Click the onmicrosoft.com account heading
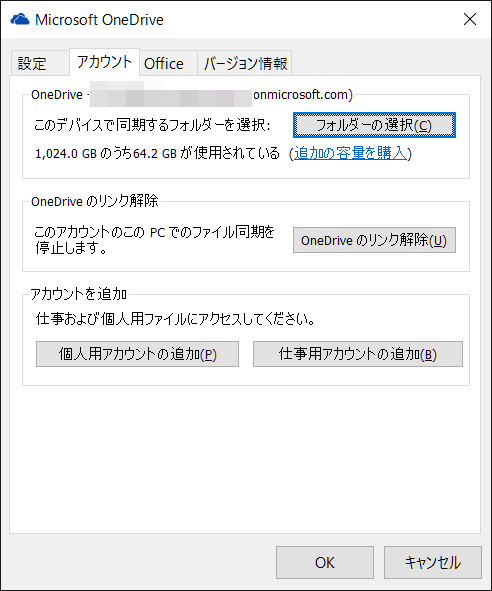Image resolution: width=492 pixels, height=591 pixels. 192,95
